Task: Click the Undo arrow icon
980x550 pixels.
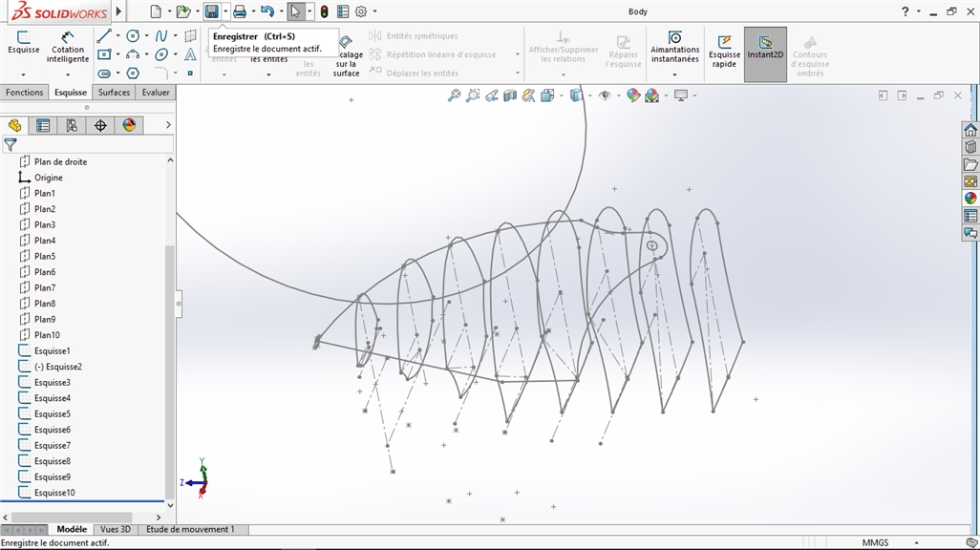Action: click(267, 11)
